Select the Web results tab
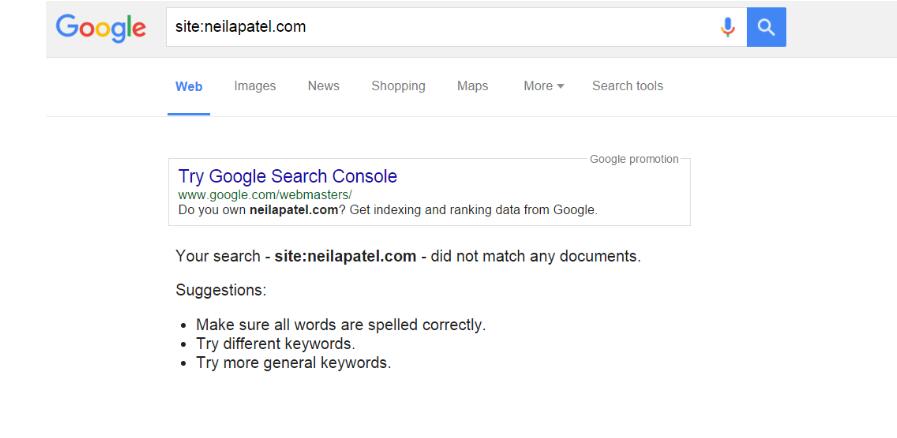 pos(189,87)
